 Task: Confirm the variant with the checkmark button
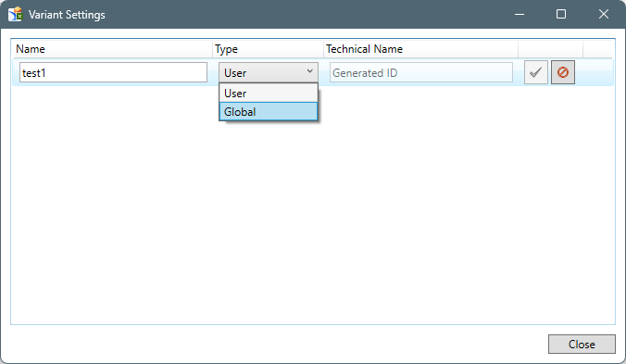tap(536, 72)
